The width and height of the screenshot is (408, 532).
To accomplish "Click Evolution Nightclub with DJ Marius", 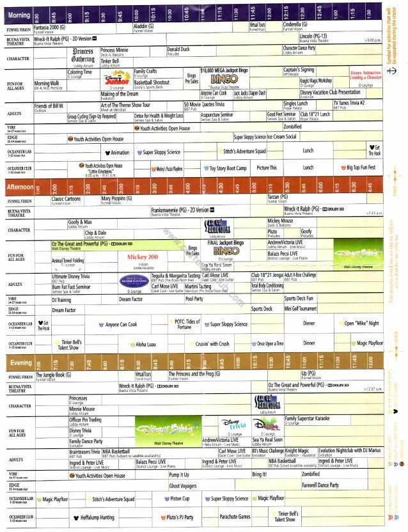I will 349,451.
